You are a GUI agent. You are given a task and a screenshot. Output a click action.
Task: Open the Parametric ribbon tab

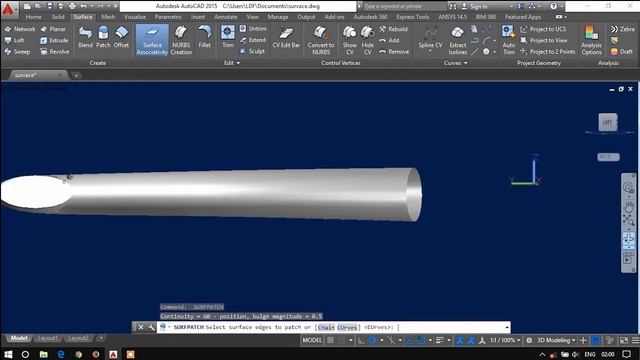pyautogui.click(x=168, y=17)
